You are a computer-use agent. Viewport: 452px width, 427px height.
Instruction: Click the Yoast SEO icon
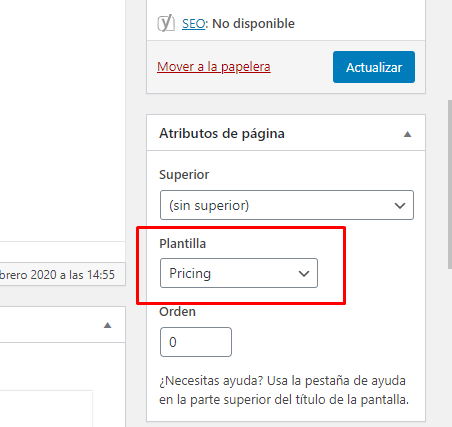tap(166, 23)
